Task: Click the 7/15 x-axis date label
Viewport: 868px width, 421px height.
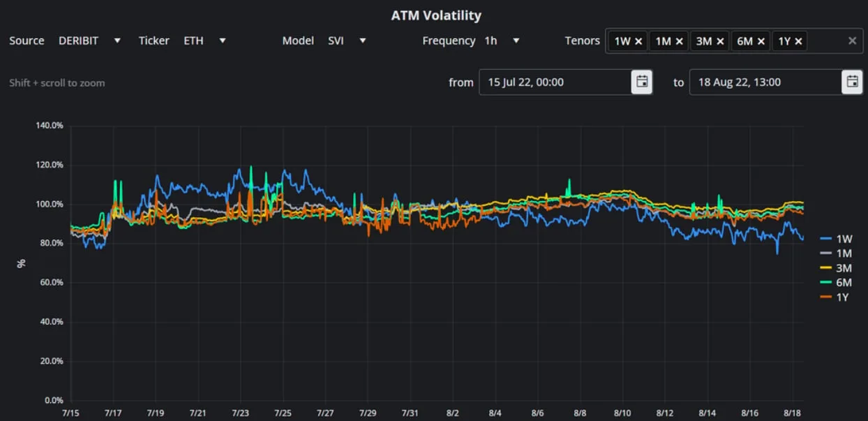Action: [70, 413]
